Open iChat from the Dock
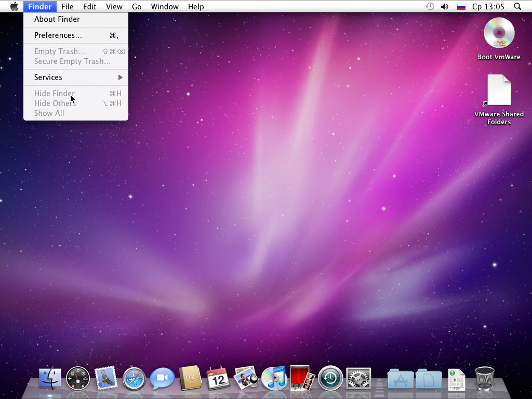This screenshot has width=532, height=399. (x=162, y=378)
